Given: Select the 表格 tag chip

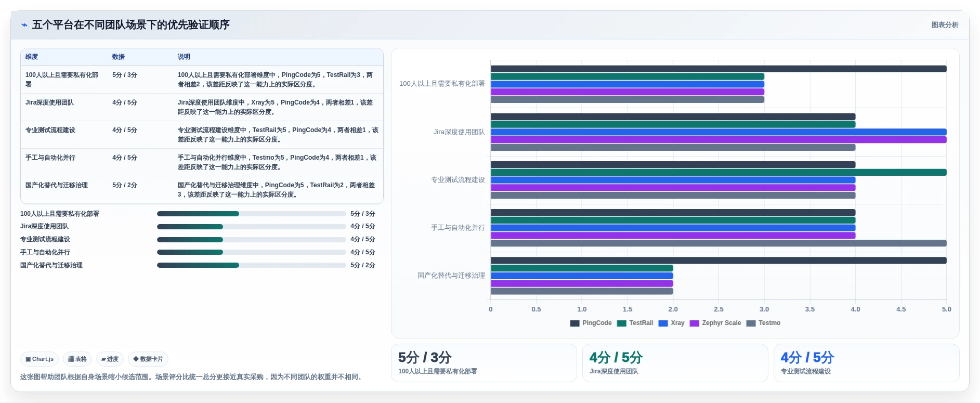Looking at the screenshot, I should (x=77, y=359).
